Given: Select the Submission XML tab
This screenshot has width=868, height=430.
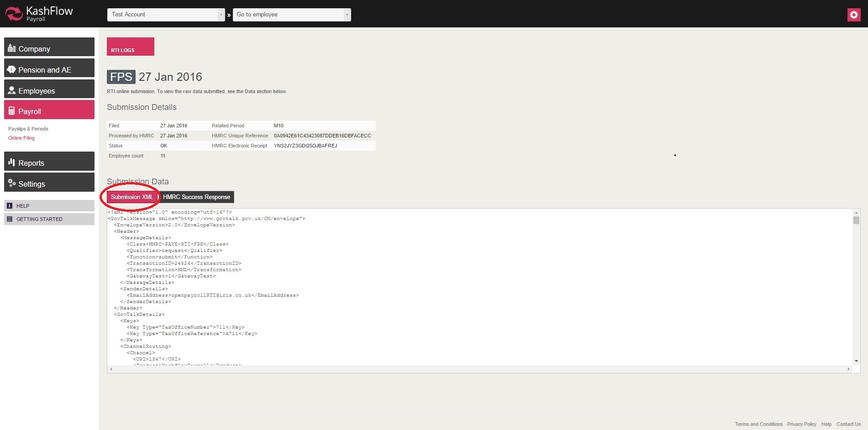Looking at the screenshot, I should coord(132,197).
